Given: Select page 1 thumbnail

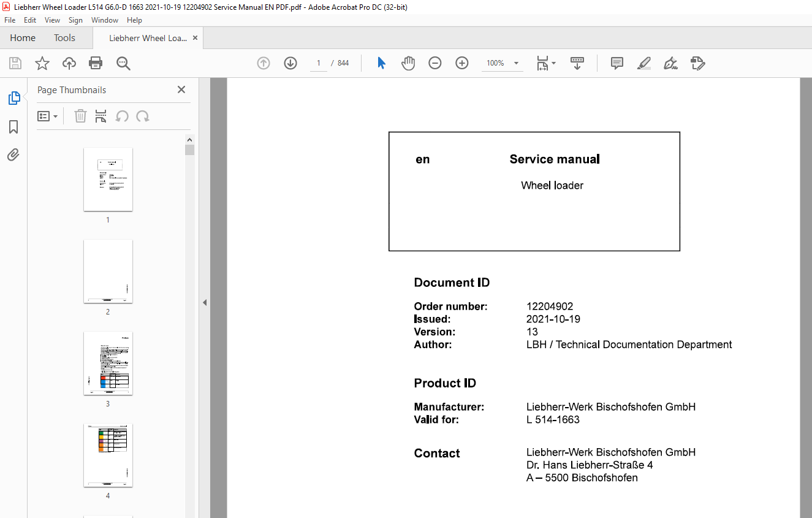Looking at the screenshot, I should click(x=108, y=179).
